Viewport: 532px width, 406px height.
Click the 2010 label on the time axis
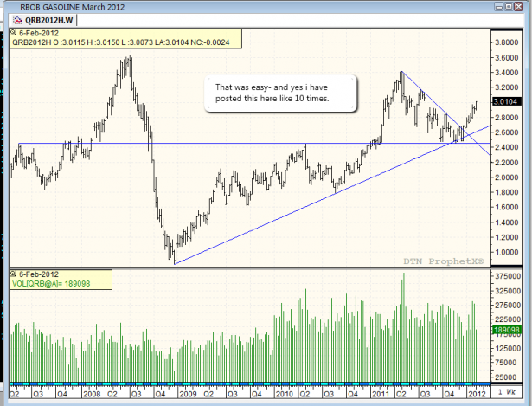coord(284,394)
